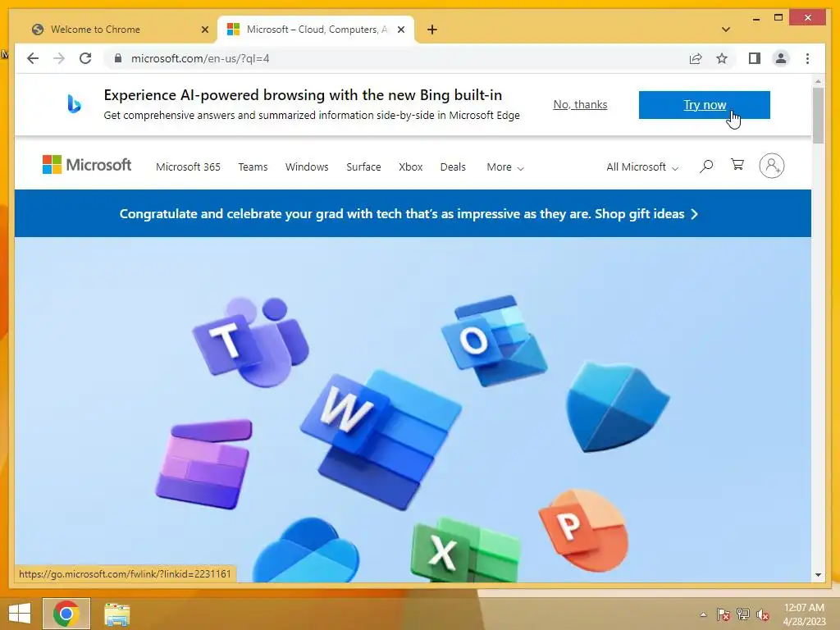
Task: Open the Xbox nav link
Action: coord(411,167)
